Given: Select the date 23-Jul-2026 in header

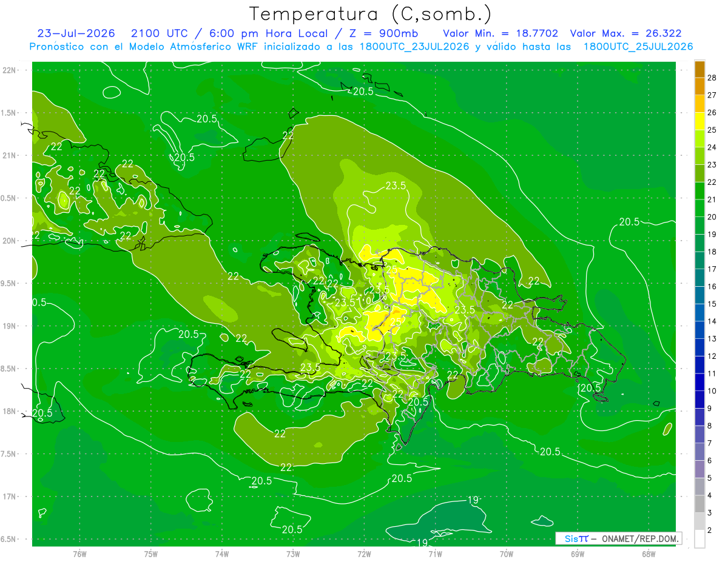Looking at the screenshot, I should pyautogui.click(x=76, y=33).
